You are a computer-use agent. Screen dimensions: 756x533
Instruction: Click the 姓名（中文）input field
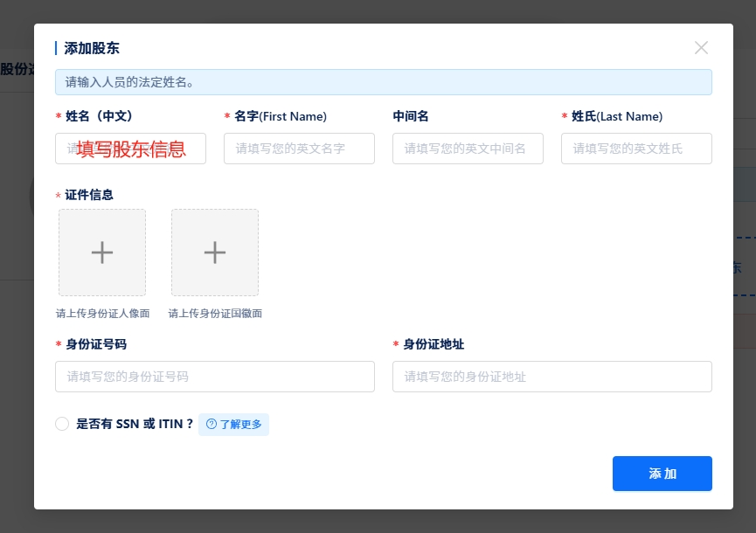[130, 149]
